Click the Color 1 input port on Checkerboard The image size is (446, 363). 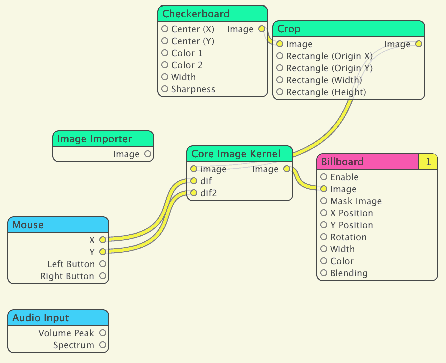(x=165, y=53)
